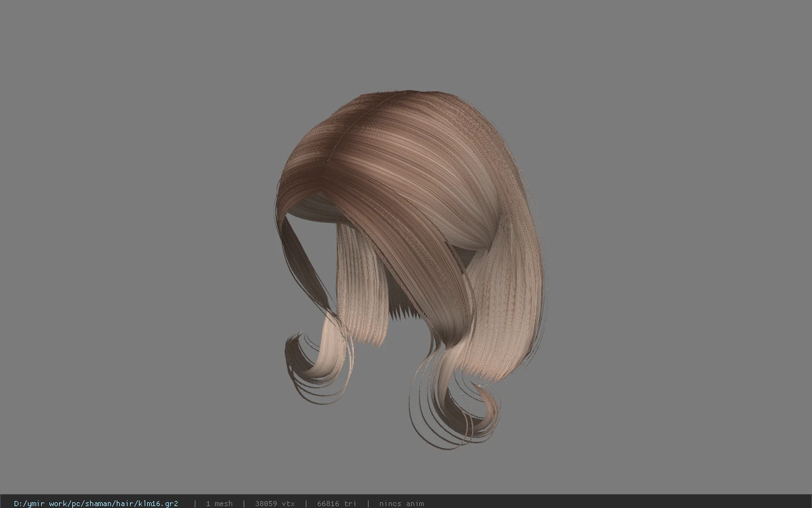The width and height of the screenshot is (812, 508).
Task: Click the '38059 vtx' vertex count
Action: (275, 504)
